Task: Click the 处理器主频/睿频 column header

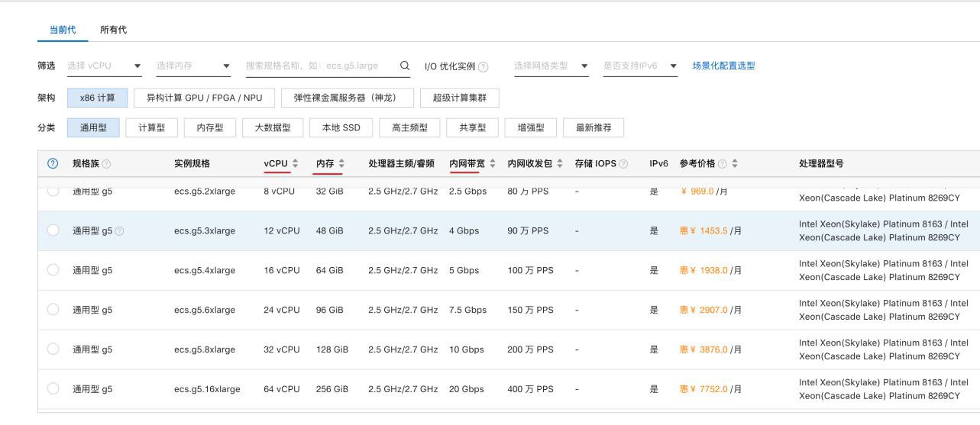Action: click(401, 164)
